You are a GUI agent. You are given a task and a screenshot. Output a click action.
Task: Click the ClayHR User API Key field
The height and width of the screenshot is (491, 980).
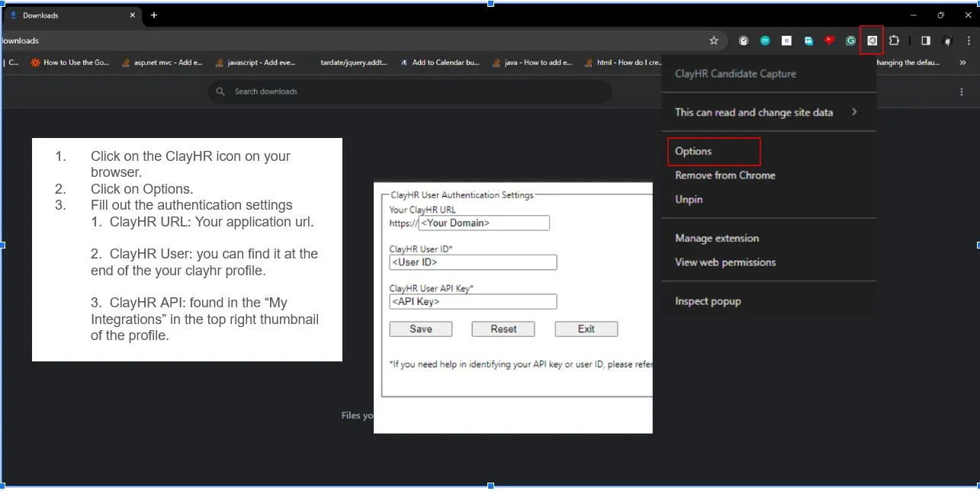point(473,302)
